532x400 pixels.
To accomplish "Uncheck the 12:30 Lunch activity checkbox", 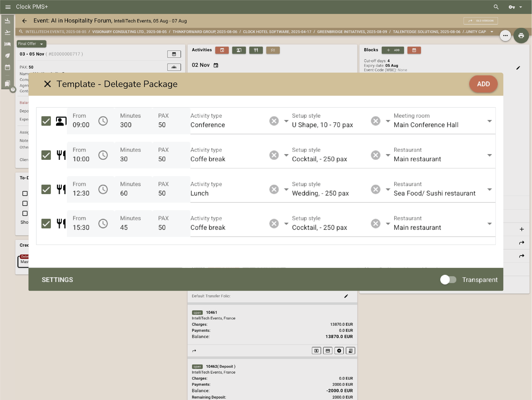I will (46, 189).
